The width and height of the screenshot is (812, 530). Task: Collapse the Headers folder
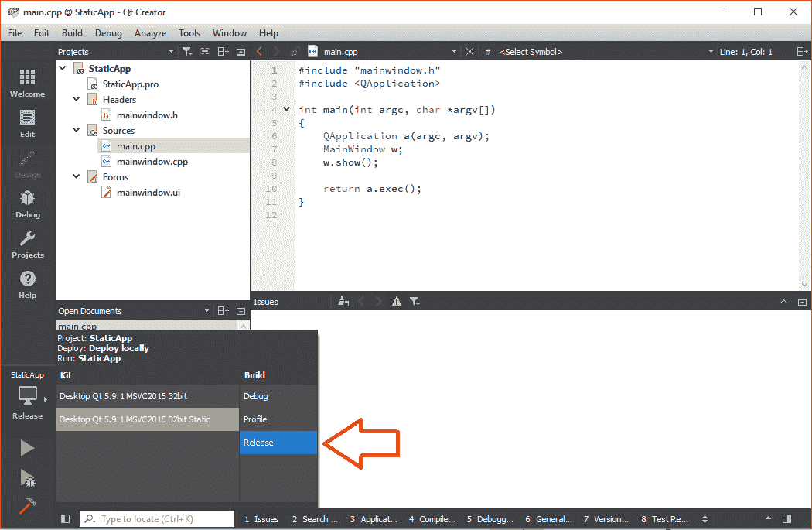[77, 100]
